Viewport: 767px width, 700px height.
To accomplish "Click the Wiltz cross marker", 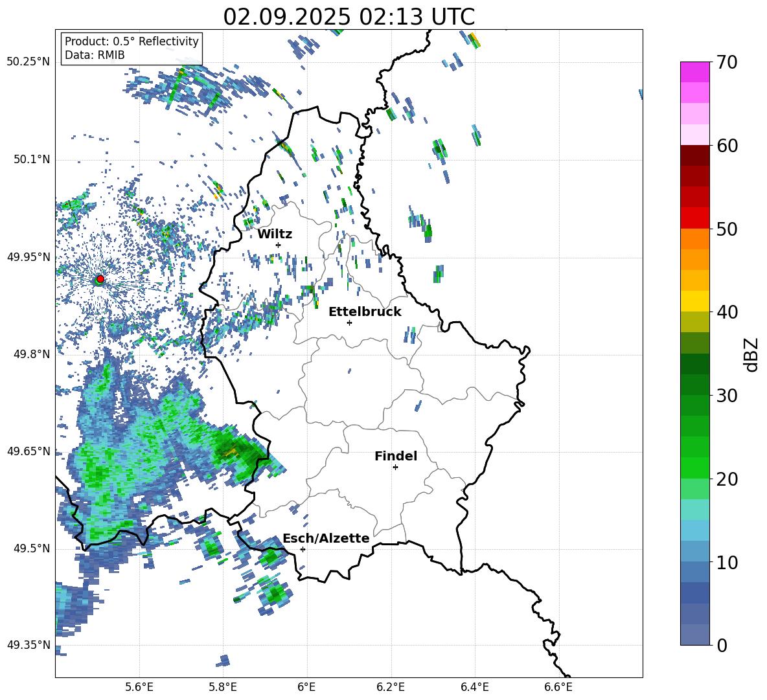I will click(279, 245).
